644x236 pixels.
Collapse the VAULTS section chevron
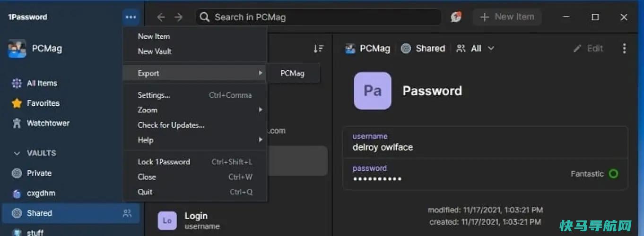point(17,153)
